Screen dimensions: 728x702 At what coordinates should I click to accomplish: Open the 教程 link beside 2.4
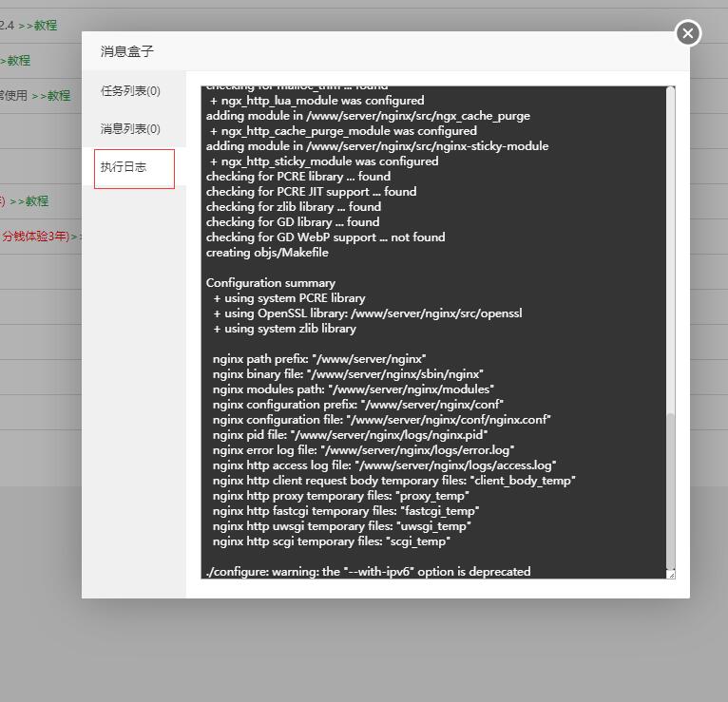pos(45,26)
